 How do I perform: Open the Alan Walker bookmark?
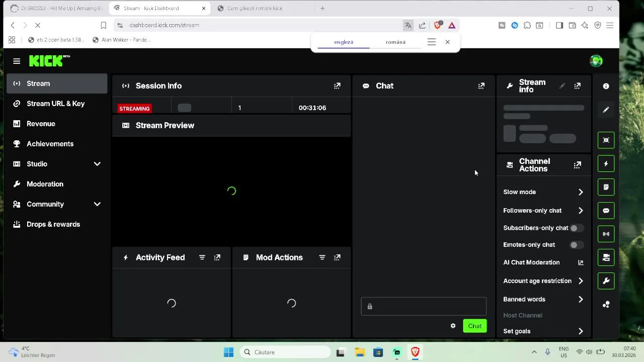point(121,40)
